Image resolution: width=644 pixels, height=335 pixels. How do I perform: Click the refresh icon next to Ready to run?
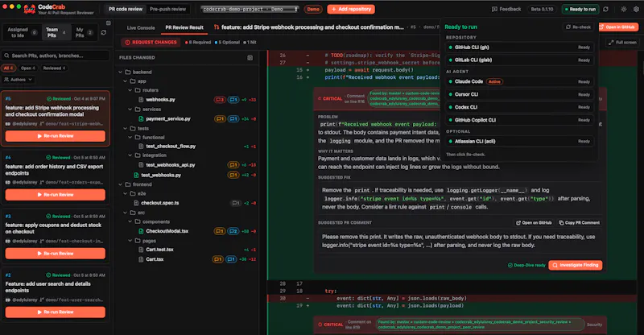click(x=606, y=9)
